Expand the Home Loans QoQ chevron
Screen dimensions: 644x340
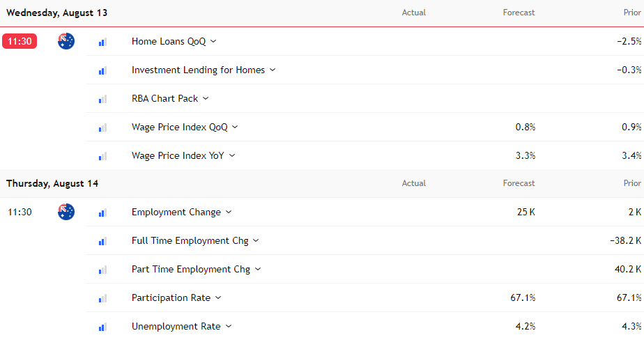[x=213, y=41]
